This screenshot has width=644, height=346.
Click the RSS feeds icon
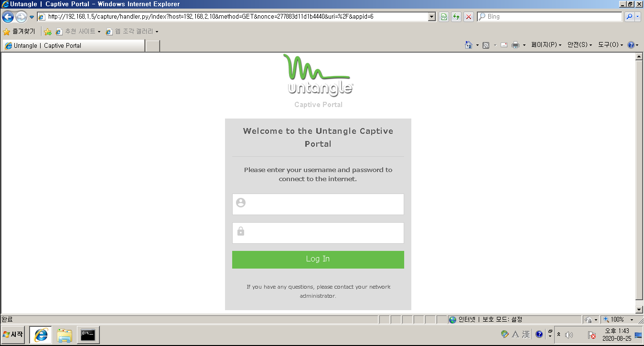click(486, 45)
